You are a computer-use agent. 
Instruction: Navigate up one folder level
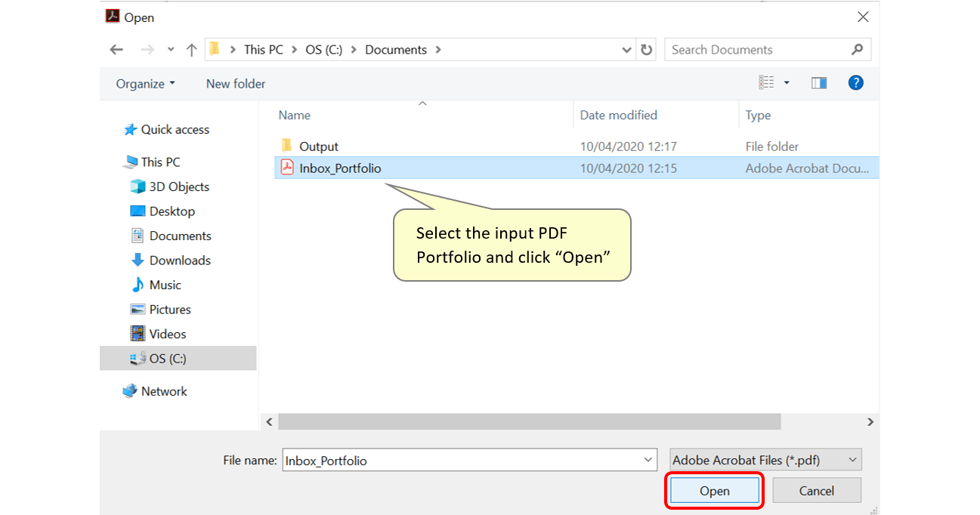pos(190,49)
